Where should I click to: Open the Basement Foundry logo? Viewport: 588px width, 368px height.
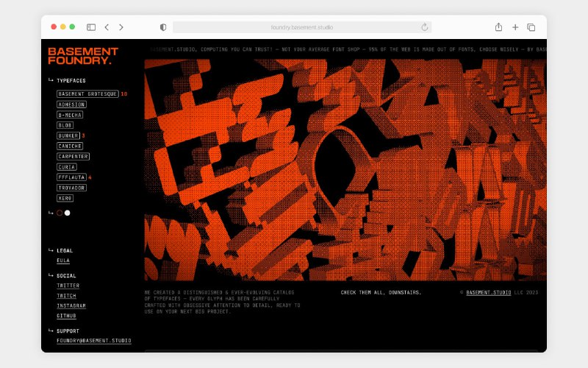83,56
